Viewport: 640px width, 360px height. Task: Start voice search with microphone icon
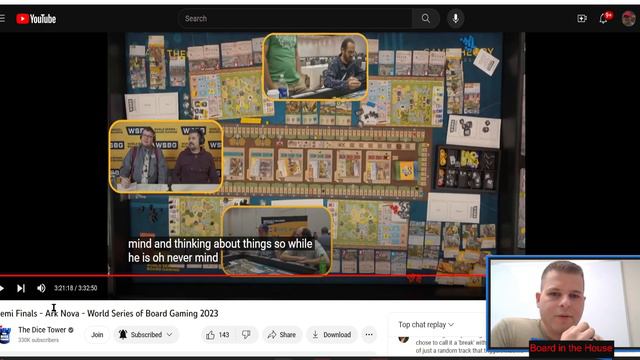point(456,18)
